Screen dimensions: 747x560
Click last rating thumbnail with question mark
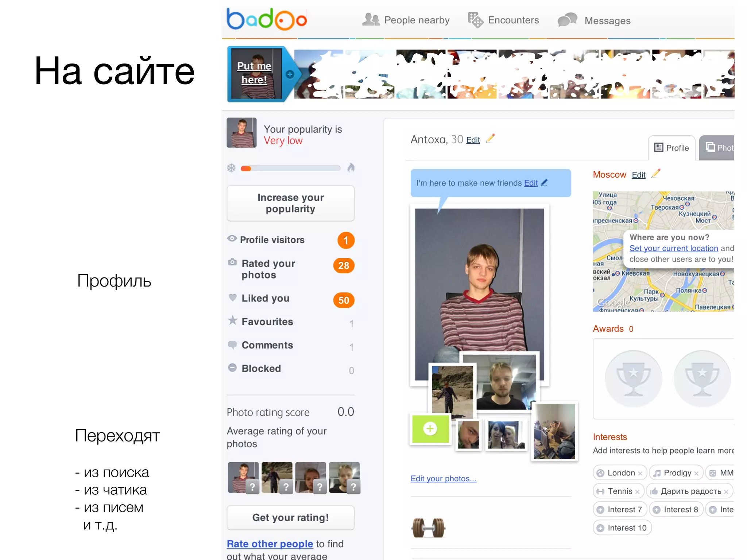[x=344, y=478]
